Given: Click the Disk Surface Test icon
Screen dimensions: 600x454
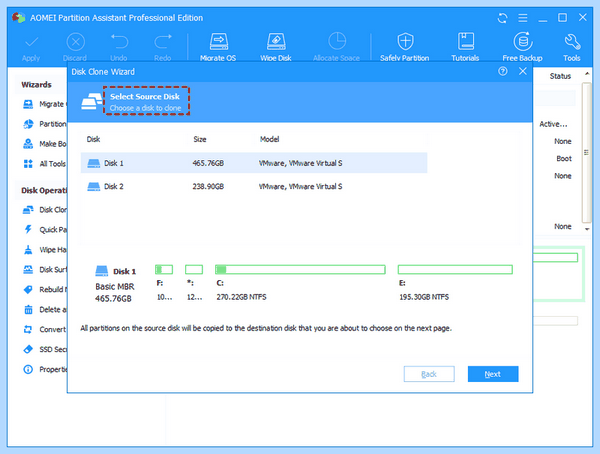Looking at the screenshot, I should coord(28,269).
